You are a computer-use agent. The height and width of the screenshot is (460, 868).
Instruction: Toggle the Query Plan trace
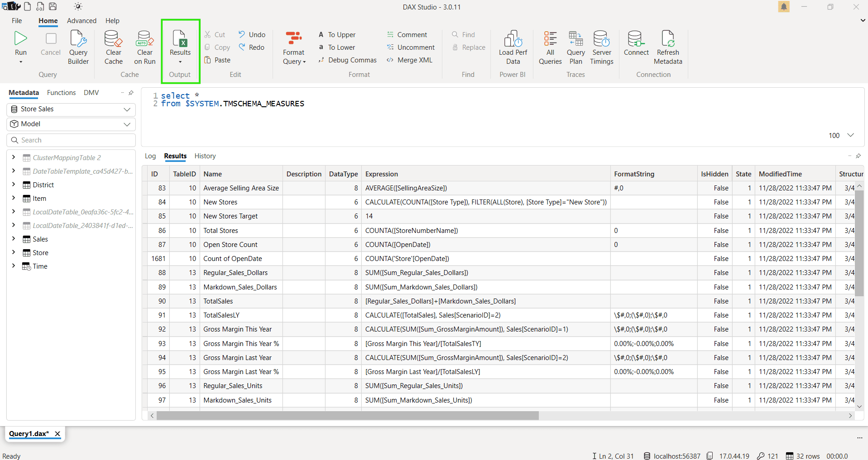coord(576,47)
